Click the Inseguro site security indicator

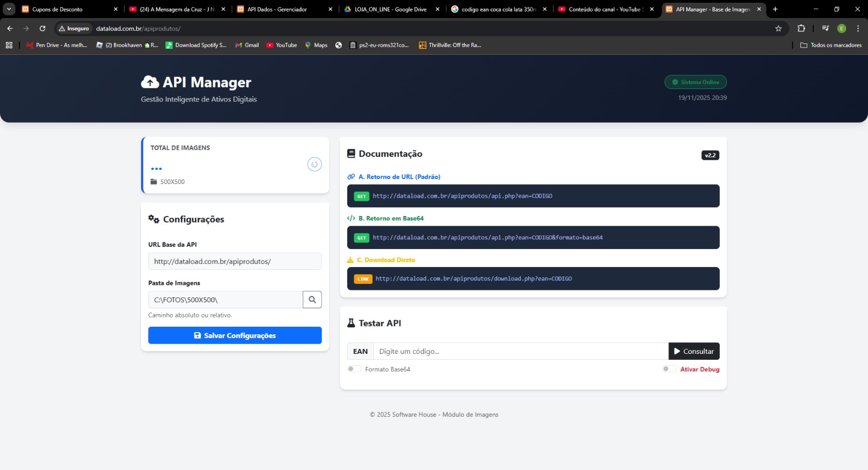[74, 29]
